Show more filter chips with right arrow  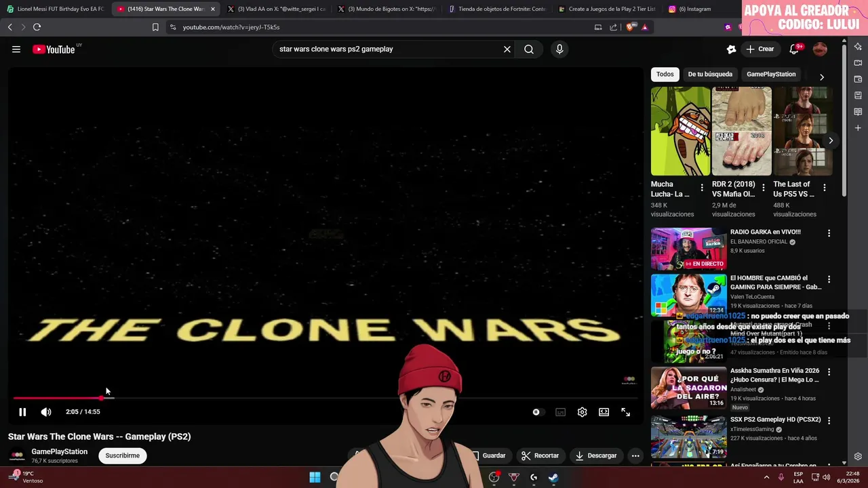(822, 77)
